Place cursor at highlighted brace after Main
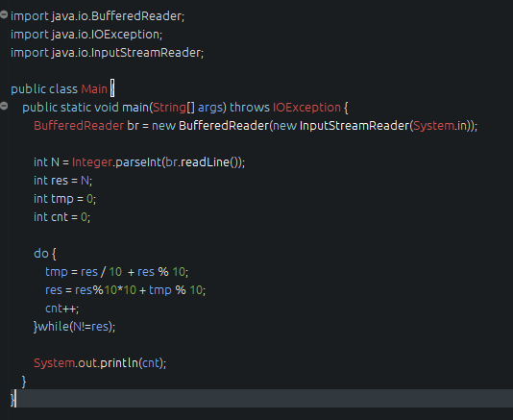 pyautogui.click(x=112, y=88)
